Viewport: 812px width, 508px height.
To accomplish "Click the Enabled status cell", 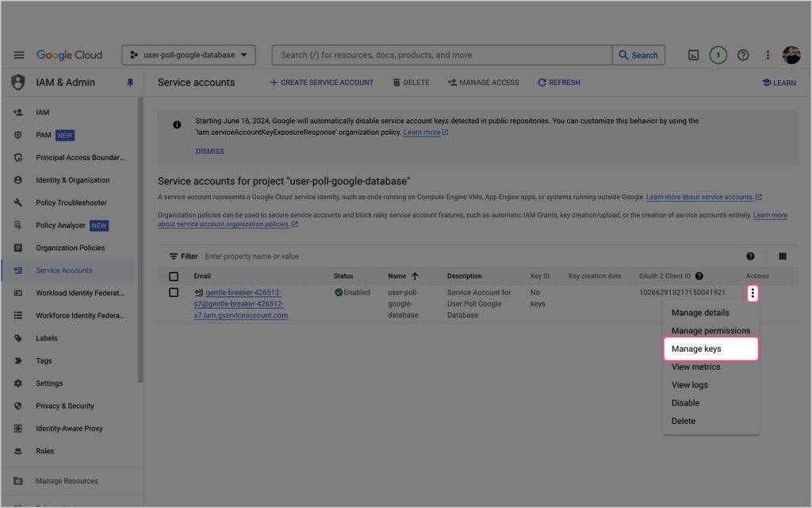I will click(x=352, y=292).
